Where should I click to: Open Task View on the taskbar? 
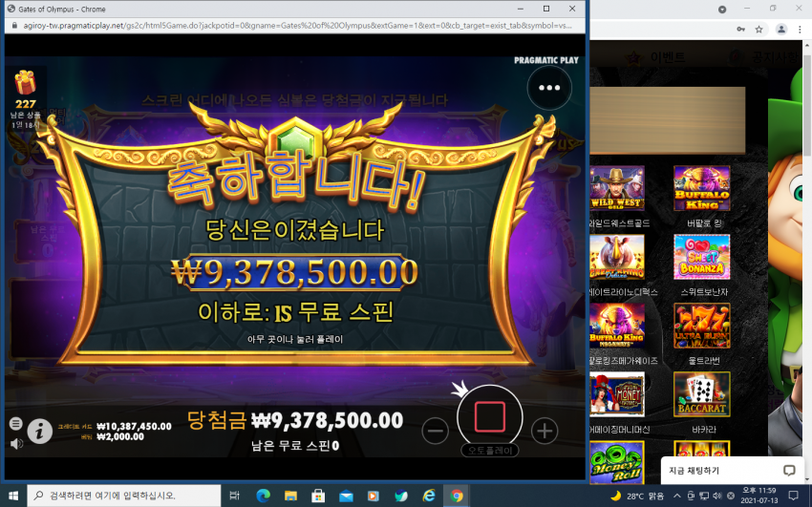pos(235,496)
